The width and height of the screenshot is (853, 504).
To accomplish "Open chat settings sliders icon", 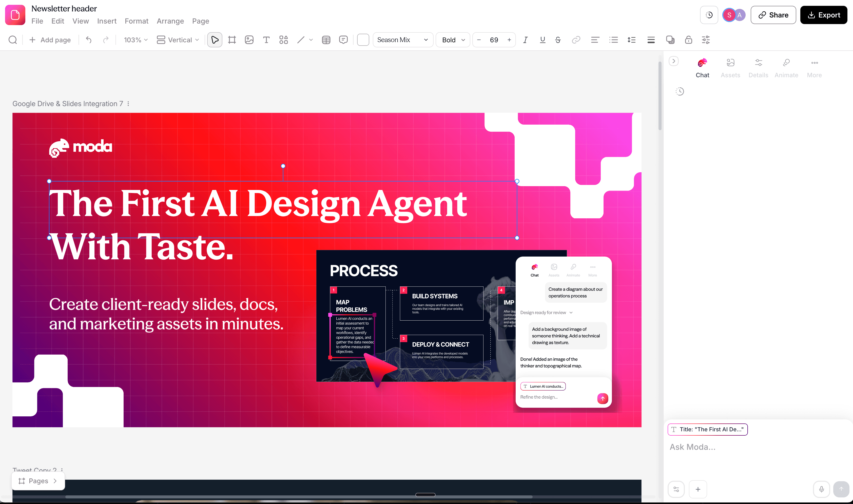I will 676,489.
